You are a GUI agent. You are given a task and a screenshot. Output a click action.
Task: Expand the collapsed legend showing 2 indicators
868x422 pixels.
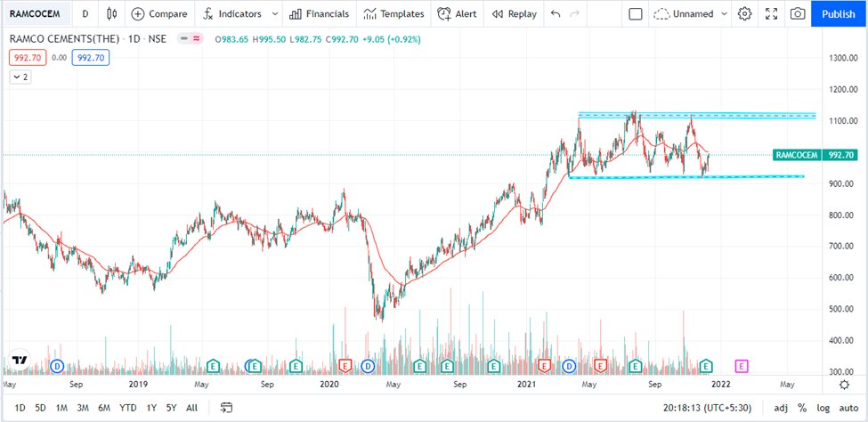20,77
